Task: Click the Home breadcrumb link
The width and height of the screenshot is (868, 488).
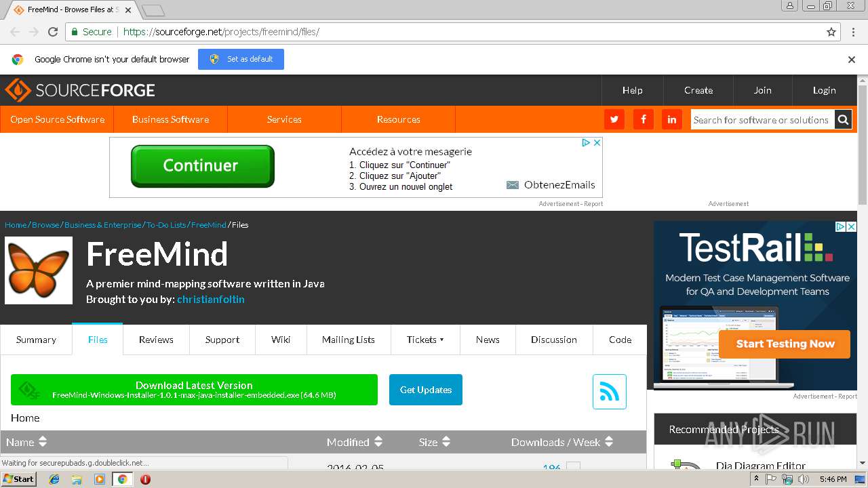Action: pos(16,225)
